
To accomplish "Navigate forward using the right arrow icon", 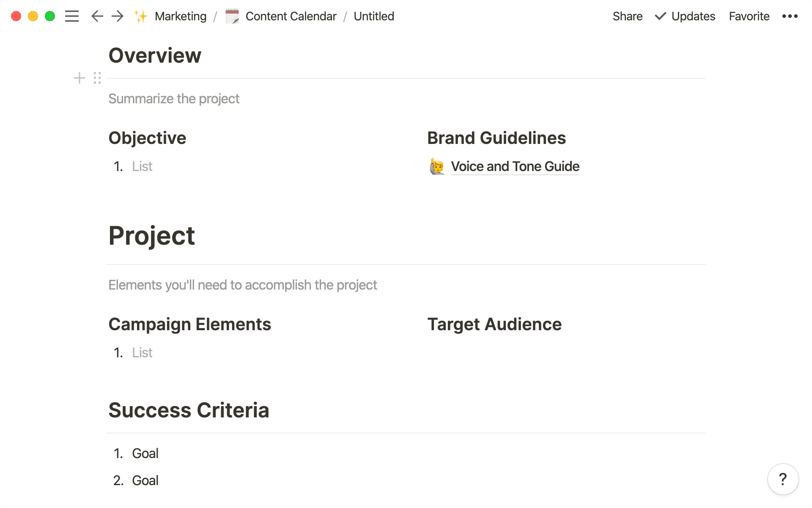I will click(117, 16).
